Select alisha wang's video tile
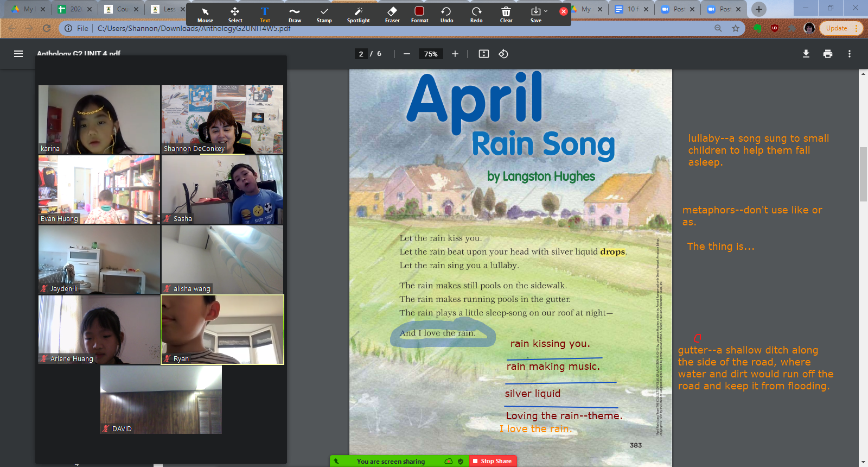This screenshot has height=467, width=868. click(x=222, y=260)
